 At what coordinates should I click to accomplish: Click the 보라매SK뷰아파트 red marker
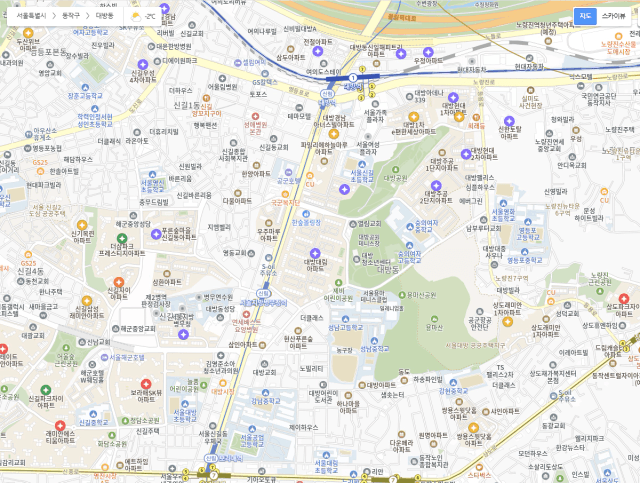point(146,384)
